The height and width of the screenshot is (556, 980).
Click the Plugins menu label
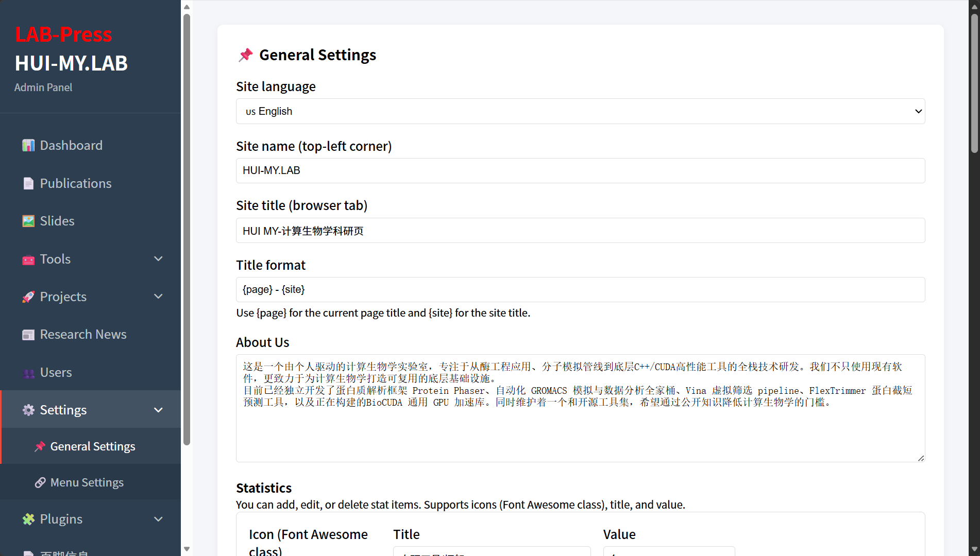(x=61, y=519)
